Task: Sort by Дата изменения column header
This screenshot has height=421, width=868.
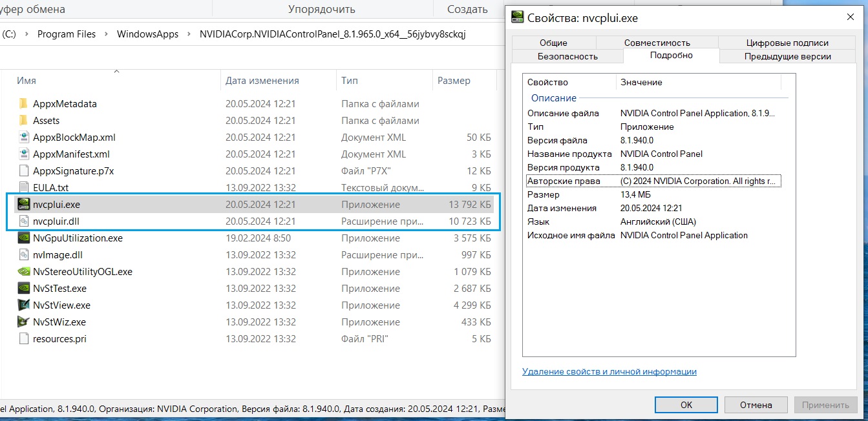Action: click(279, 81)
